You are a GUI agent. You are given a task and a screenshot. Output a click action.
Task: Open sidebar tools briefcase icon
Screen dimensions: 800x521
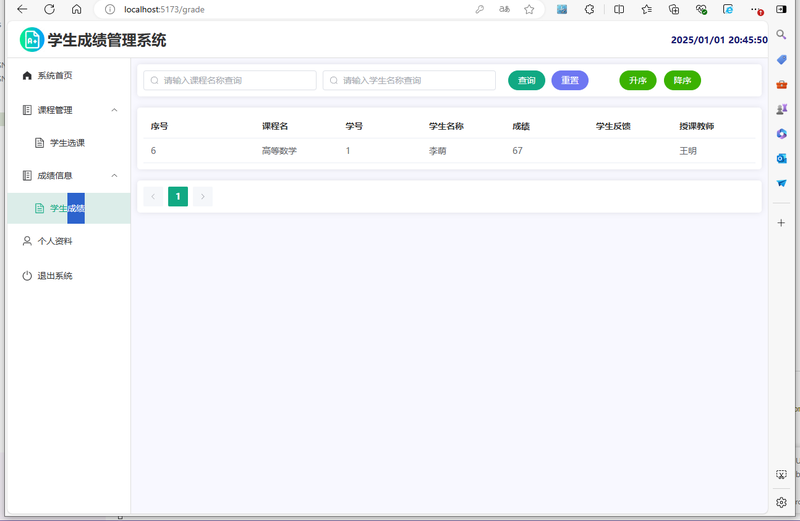pyautogui.click(x=781, y=85)
